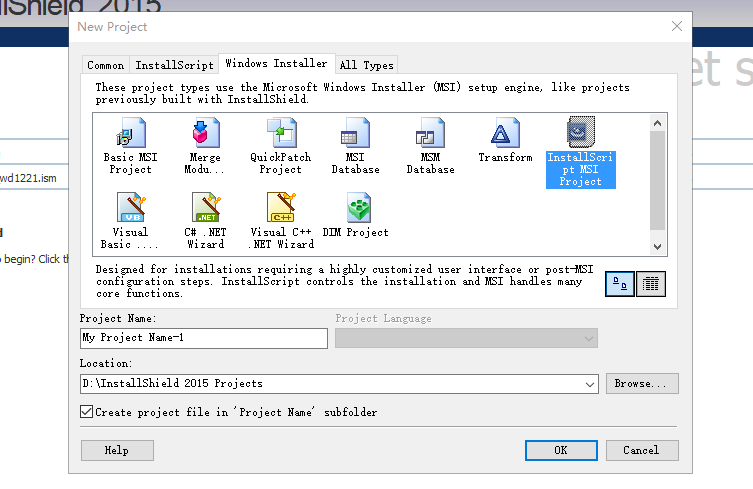This screenshot has width=753, height=489.
Task: Pick the MSM Database project icon
Action: pos(430,133)
